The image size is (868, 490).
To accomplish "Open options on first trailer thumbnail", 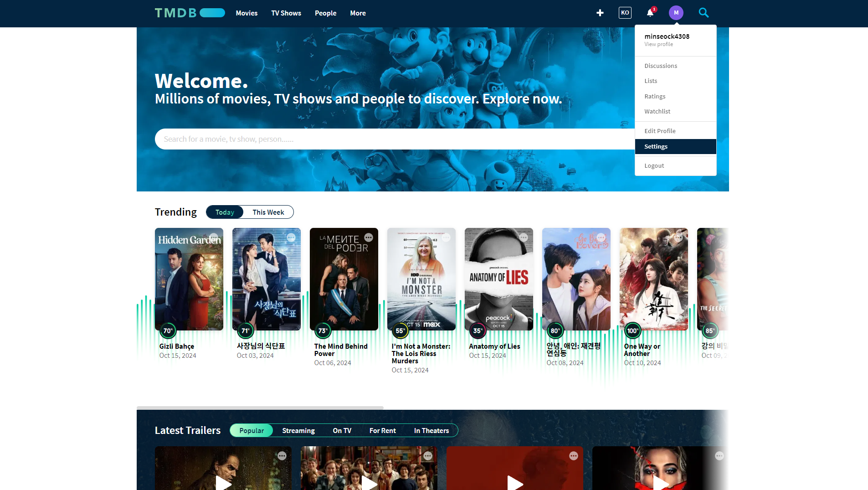I will [x=282, y=456].
